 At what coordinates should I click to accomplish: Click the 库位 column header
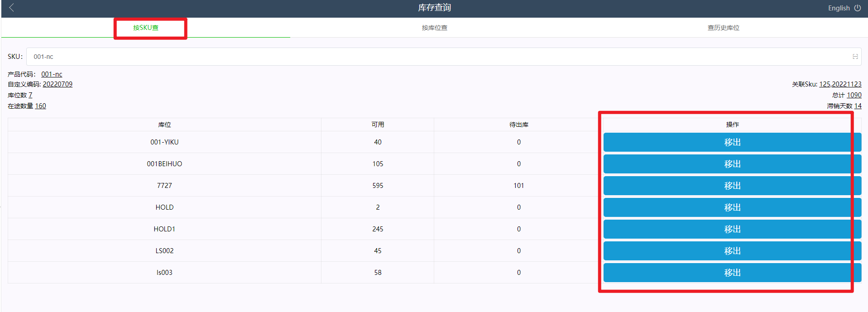pyautogui.click(x=164, y=125)
